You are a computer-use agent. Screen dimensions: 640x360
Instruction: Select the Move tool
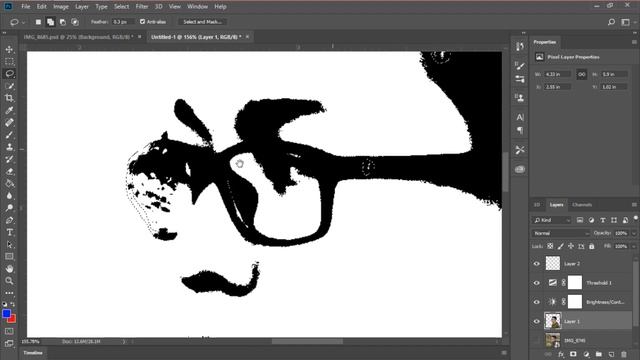click(x=9, y=49)
